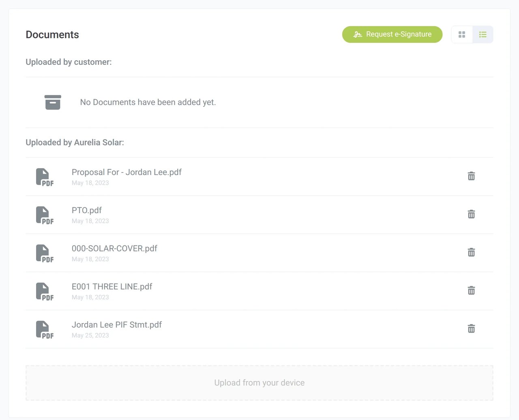Trash the E001 THREE LINE.pdf file
The width and height of the screenshot is (519, 420).
471,290
